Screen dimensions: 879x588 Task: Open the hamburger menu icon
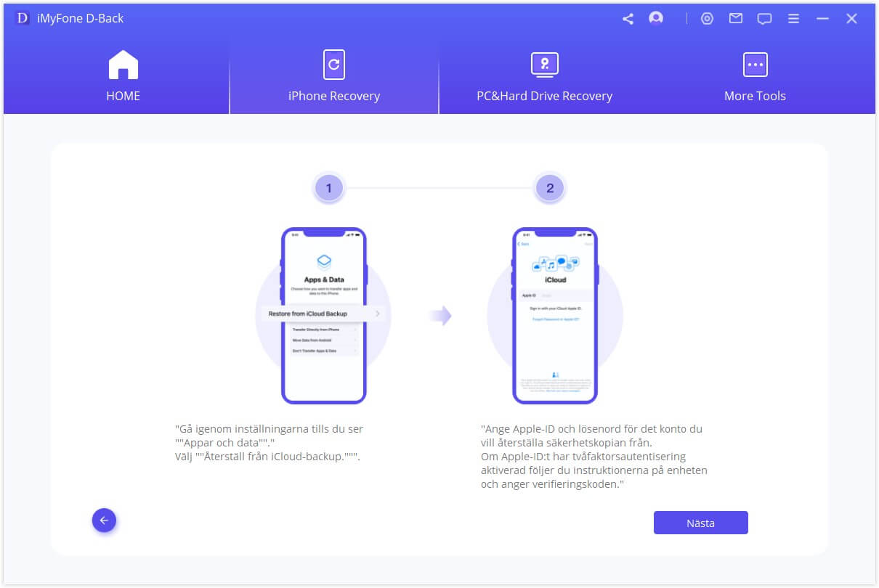pos(793,19)
